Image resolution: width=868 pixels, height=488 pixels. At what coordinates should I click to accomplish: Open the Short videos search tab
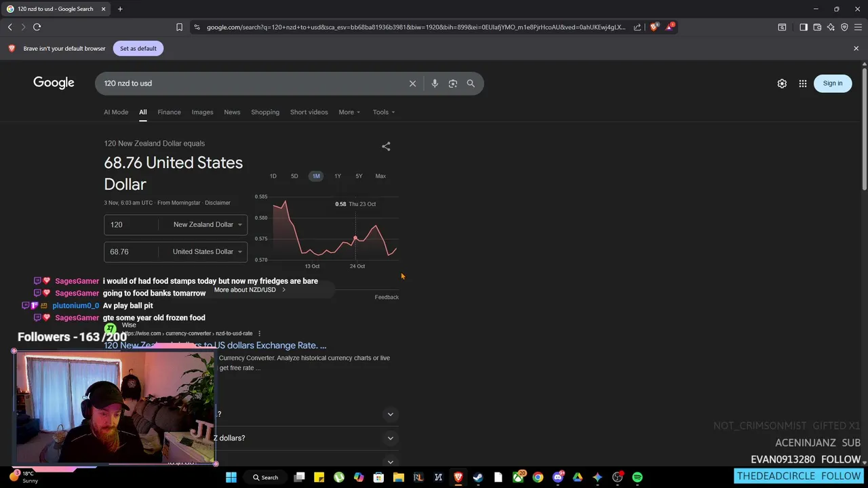point(309,113)
